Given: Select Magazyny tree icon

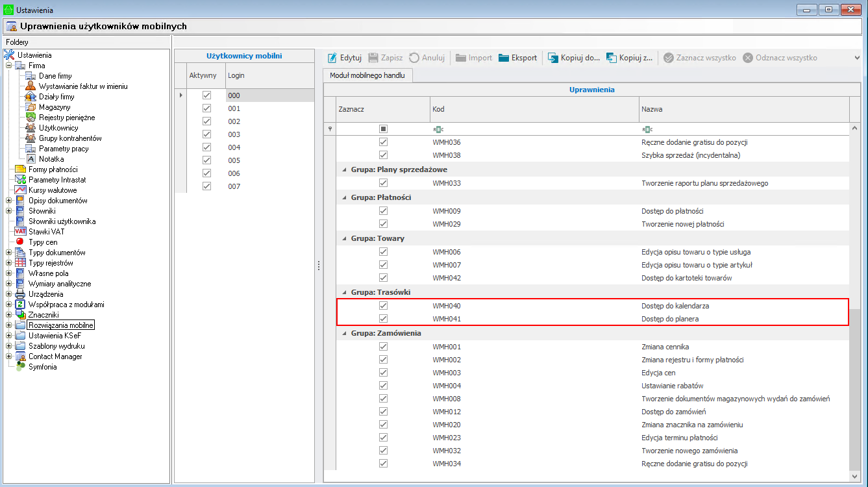Looking at the screenshot, I should (x=31, y=107).
